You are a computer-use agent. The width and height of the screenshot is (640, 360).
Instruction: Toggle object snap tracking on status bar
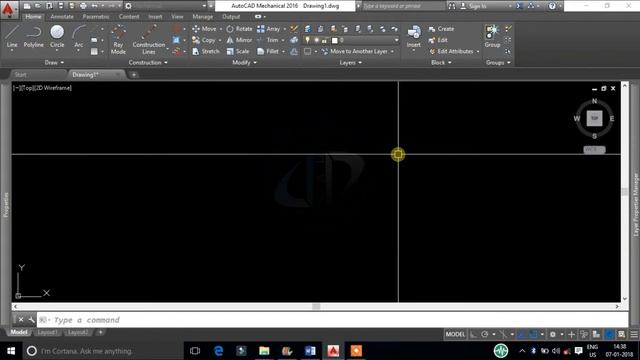click(x=521, y=334)
